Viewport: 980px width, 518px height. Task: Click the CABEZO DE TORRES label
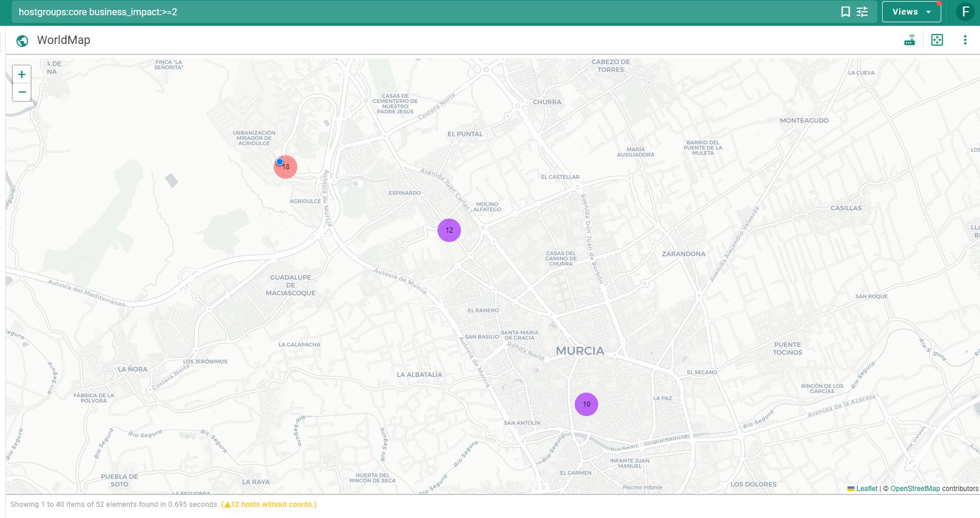coord(611,66)
